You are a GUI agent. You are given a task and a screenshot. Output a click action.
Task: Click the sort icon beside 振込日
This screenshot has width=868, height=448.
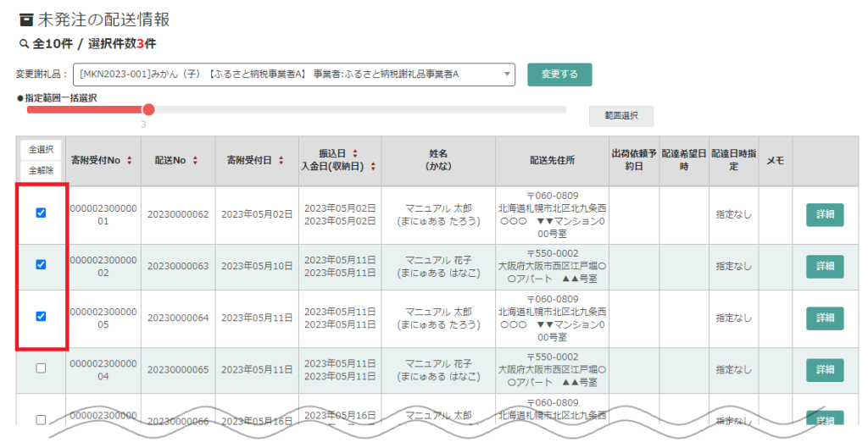coord(354,153)
